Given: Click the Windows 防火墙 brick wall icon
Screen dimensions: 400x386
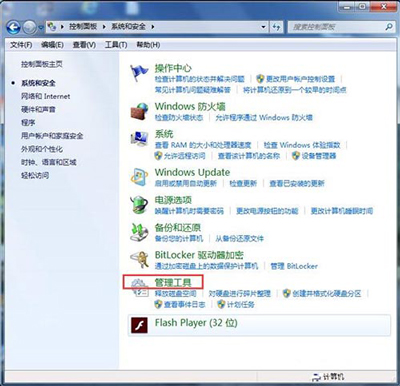Looking at the screenshot, I should pyautogui.click(x=139, y=111).
